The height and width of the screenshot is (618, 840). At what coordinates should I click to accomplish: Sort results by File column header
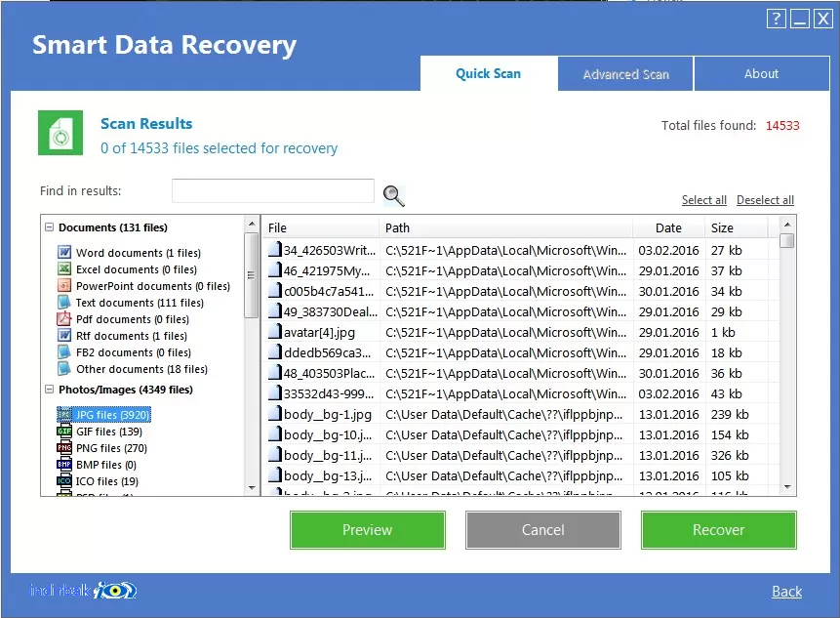pyautogui.click(x=320, y=227)
